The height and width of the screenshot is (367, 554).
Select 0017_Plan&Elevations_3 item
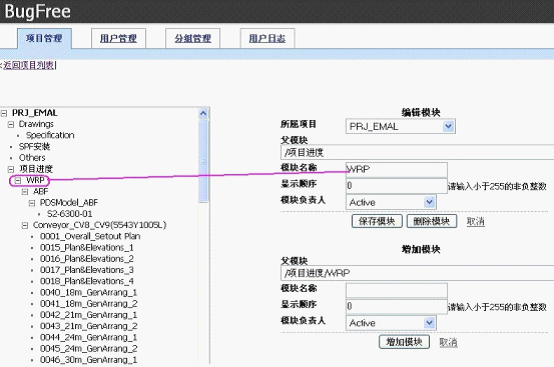coord(87,270)
